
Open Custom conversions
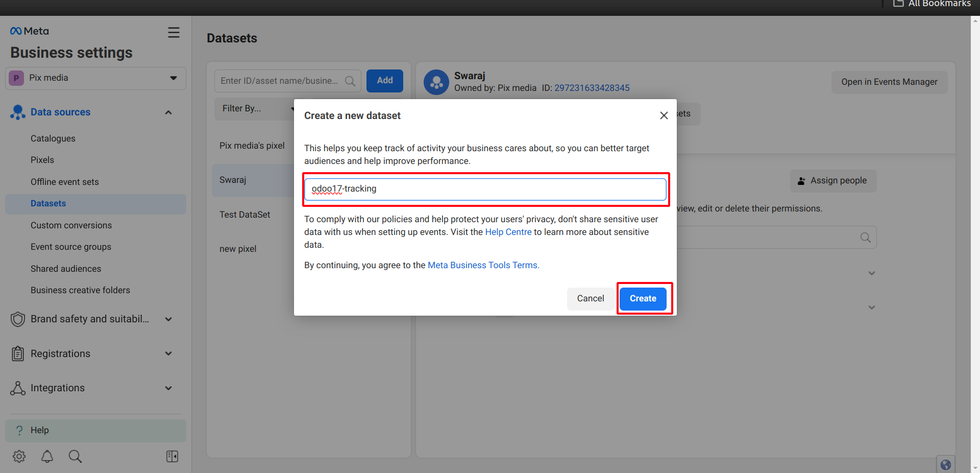click(71, 225)
